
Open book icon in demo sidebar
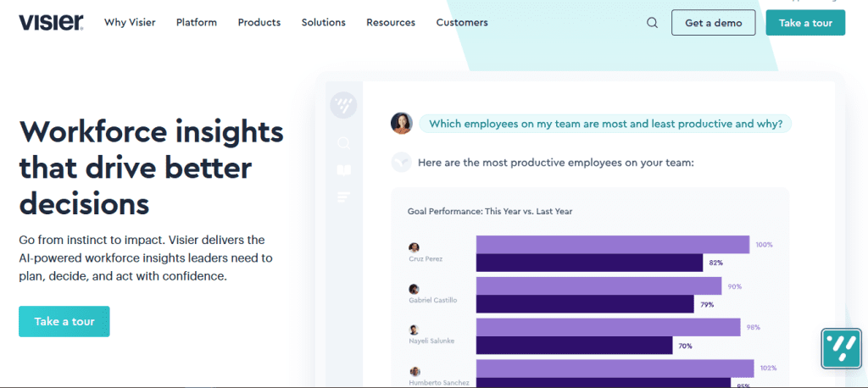tap(344, 170)
